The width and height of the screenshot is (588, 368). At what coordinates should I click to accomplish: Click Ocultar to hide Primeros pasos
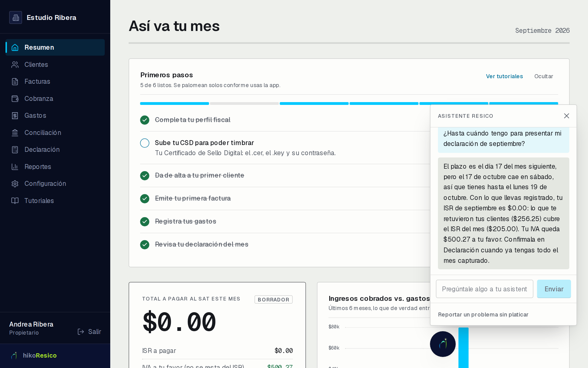click(544, 76)
